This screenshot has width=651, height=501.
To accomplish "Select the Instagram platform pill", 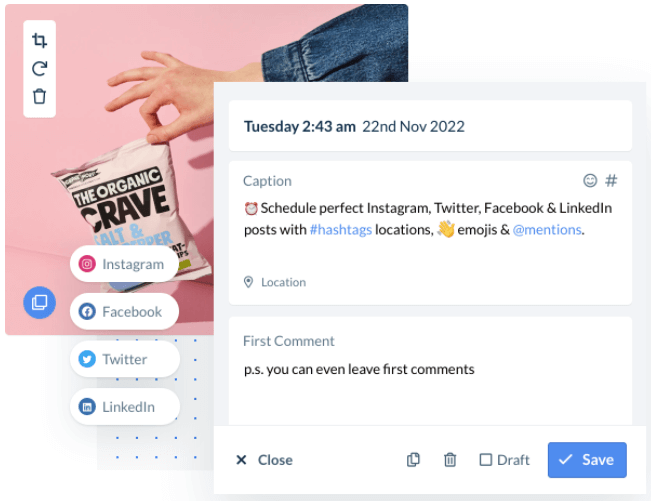I will 124,264.
